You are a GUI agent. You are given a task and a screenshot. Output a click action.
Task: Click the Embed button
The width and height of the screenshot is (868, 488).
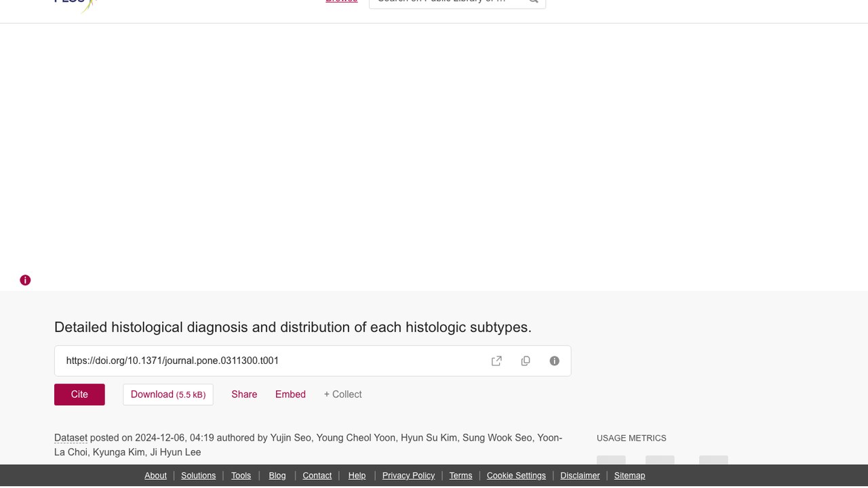coord(290,394)
